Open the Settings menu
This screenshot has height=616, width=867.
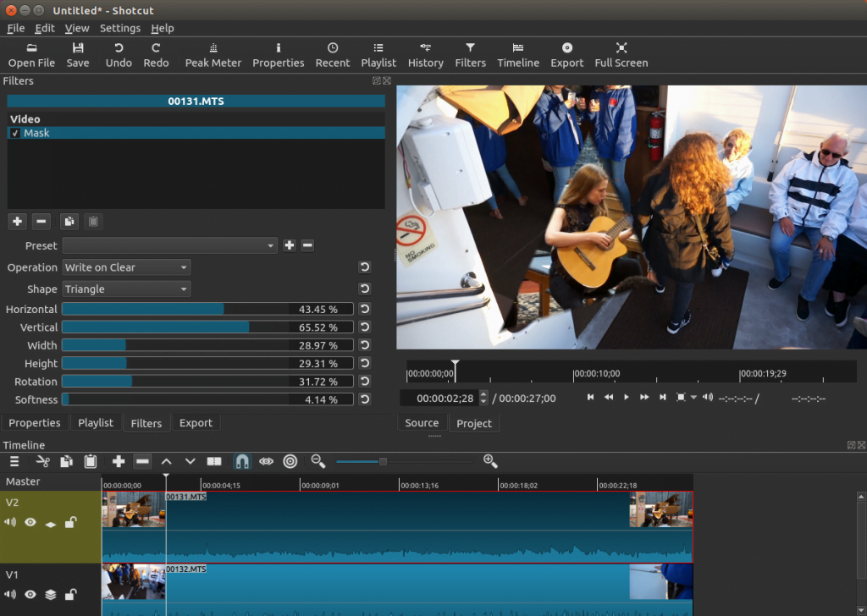120,28
